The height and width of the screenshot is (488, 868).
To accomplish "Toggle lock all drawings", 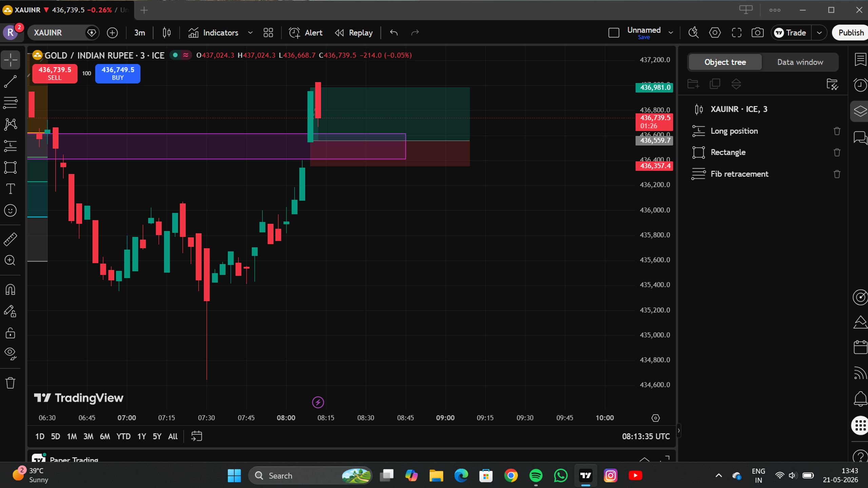I will (x=11, y=333).
